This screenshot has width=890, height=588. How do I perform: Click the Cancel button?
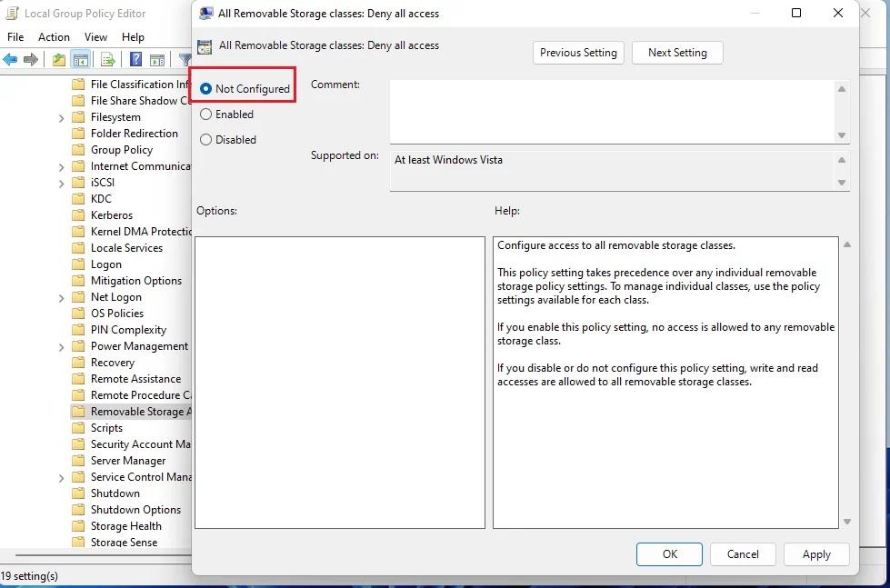(x=743, y=554)
